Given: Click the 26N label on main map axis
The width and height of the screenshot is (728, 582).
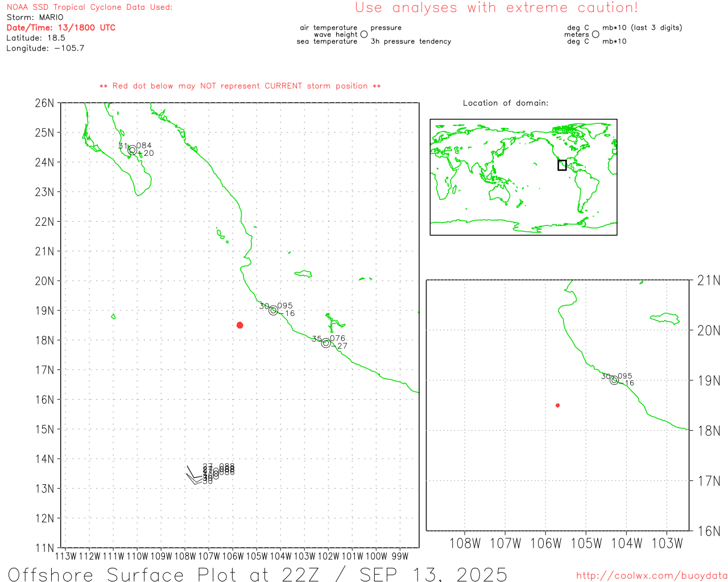Looking at the screenshot, I should coord(44,103).
